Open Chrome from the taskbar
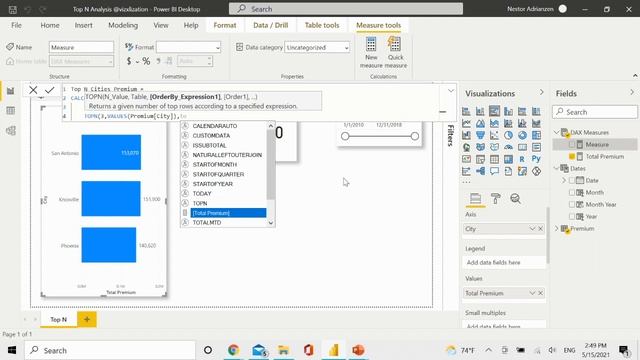This screenshot has height=360, width=640. click(x=233, y=350)
